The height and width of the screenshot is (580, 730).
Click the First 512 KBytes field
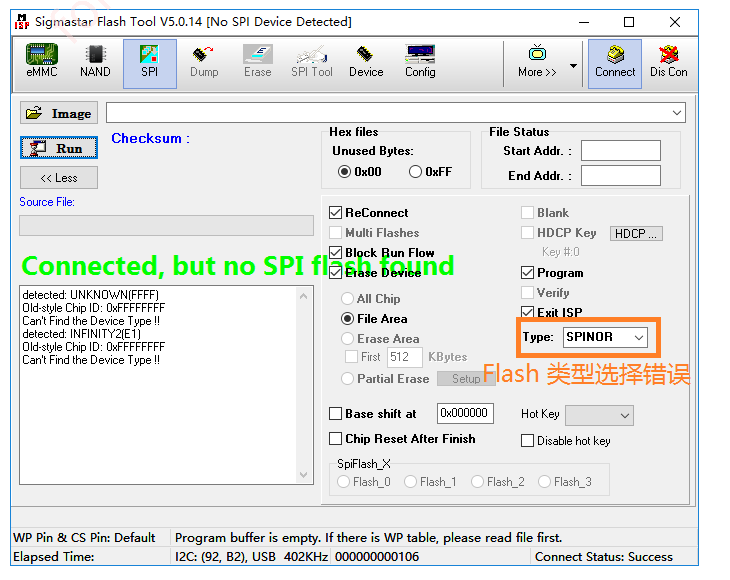[x=405, y=357]
